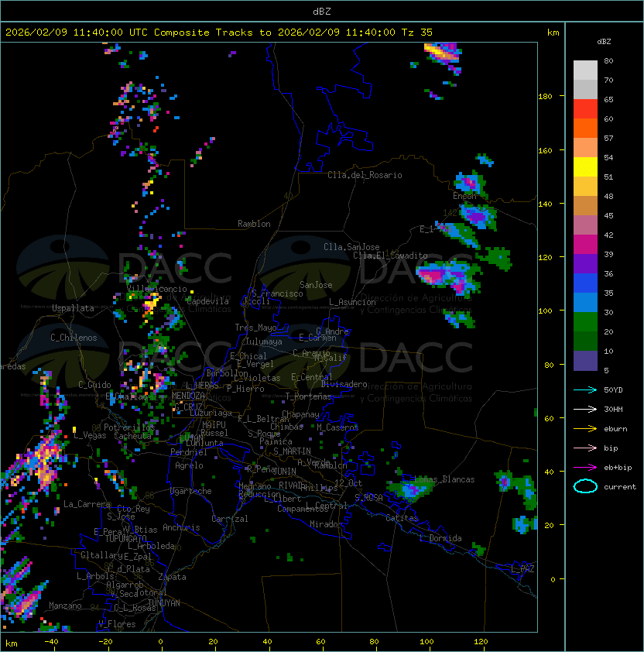This screenshot has width=644, height=652.
Task: Click the cyan 50YD arrow in legend
Action: pos(585,390)
